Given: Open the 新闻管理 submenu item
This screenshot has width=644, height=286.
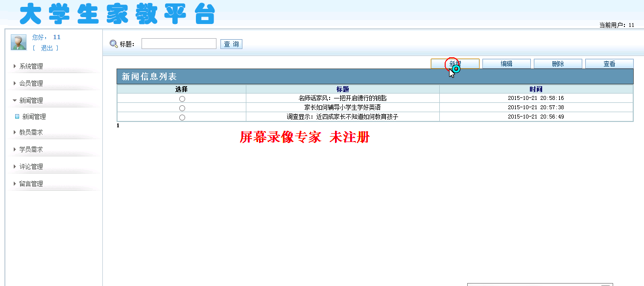Looking at the screenshot, I should point(34,117).
